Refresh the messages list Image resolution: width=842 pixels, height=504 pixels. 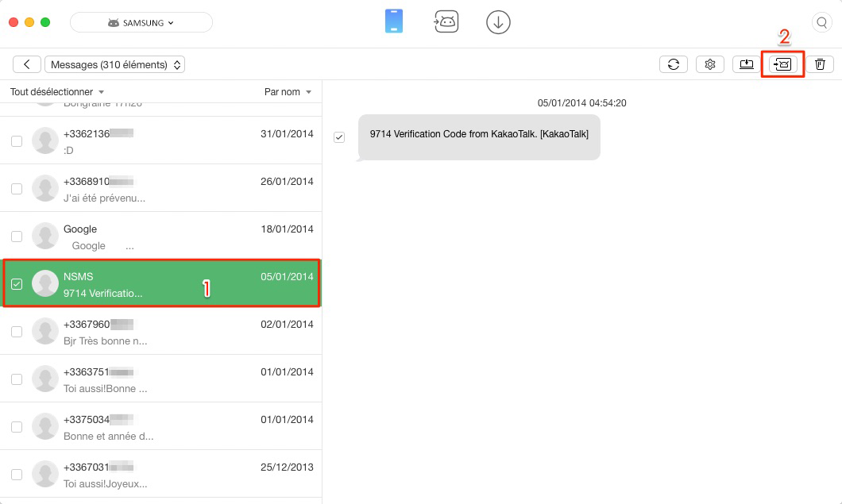click(674, 64)
